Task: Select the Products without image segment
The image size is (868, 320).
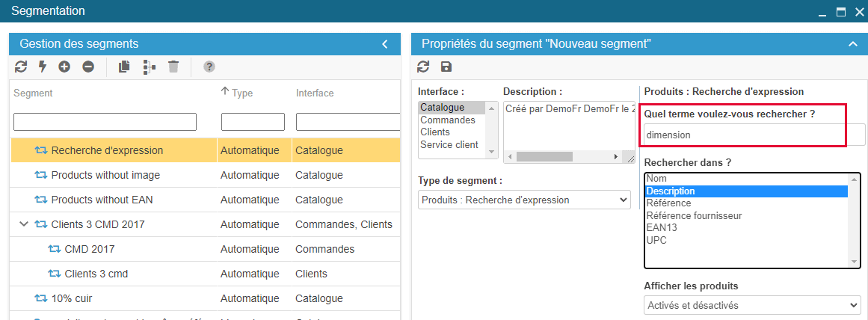Action: 105,175
